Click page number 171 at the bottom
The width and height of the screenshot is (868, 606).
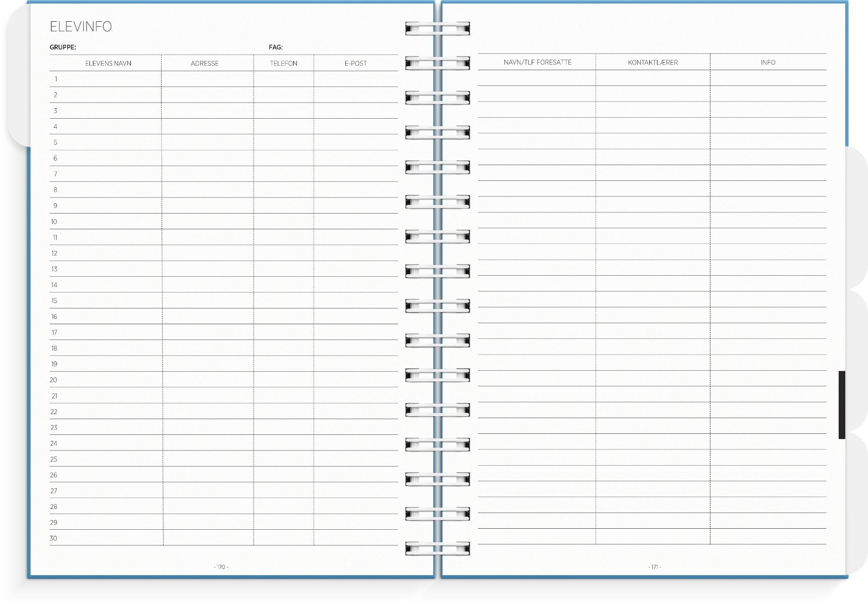pyautogui.click(x=654, y=567)
